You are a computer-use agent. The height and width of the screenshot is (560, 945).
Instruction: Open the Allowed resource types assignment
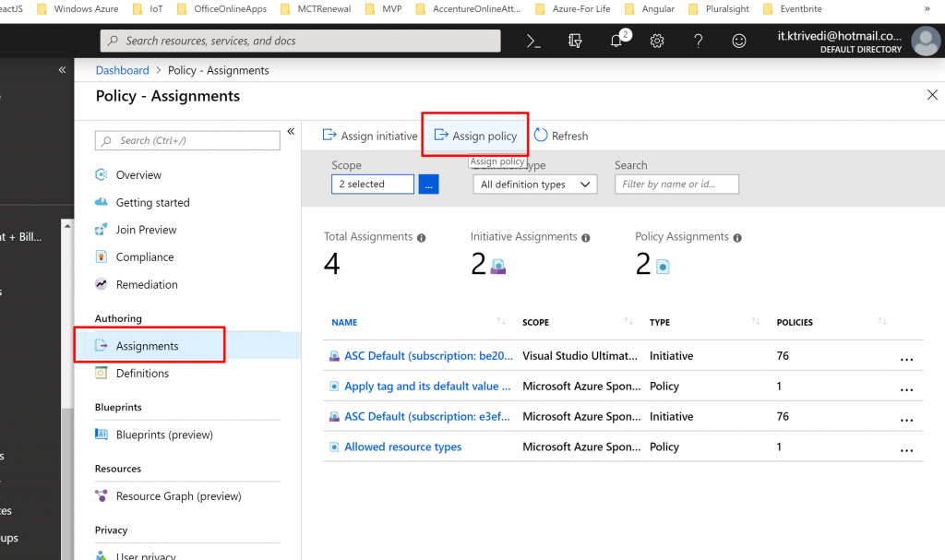[x=402, y=447]
